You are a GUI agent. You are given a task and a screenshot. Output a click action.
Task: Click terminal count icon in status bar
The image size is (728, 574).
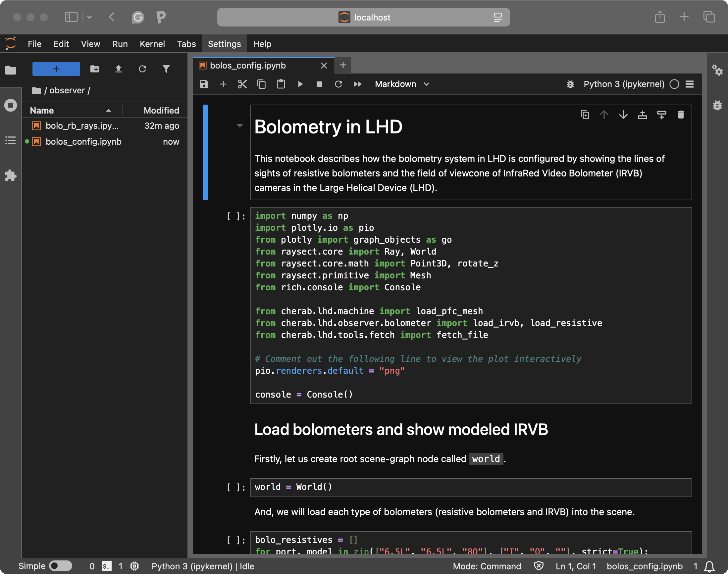tap(106, 566)
